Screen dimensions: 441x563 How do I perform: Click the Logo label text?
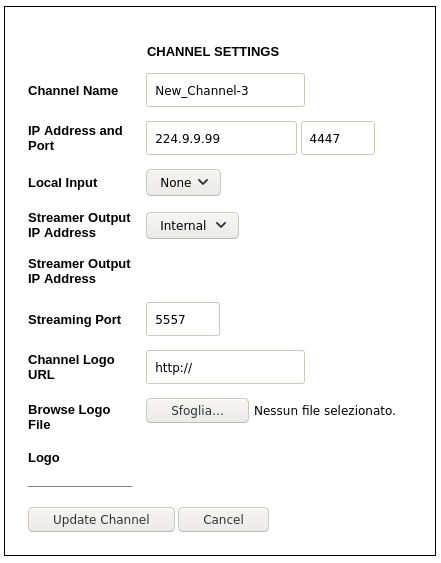(x=44, y=458)
